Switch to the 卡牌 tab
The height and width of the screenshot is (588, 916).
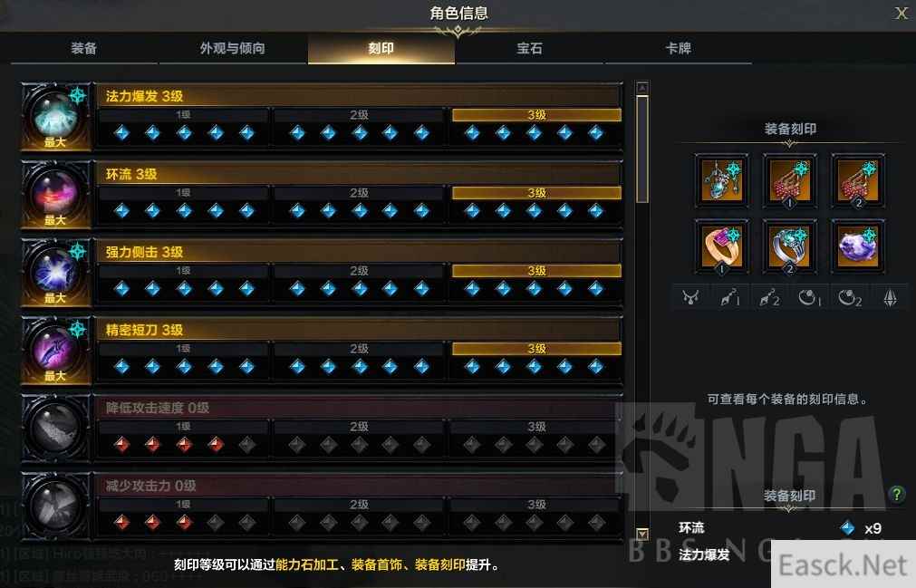pos(679,48)
